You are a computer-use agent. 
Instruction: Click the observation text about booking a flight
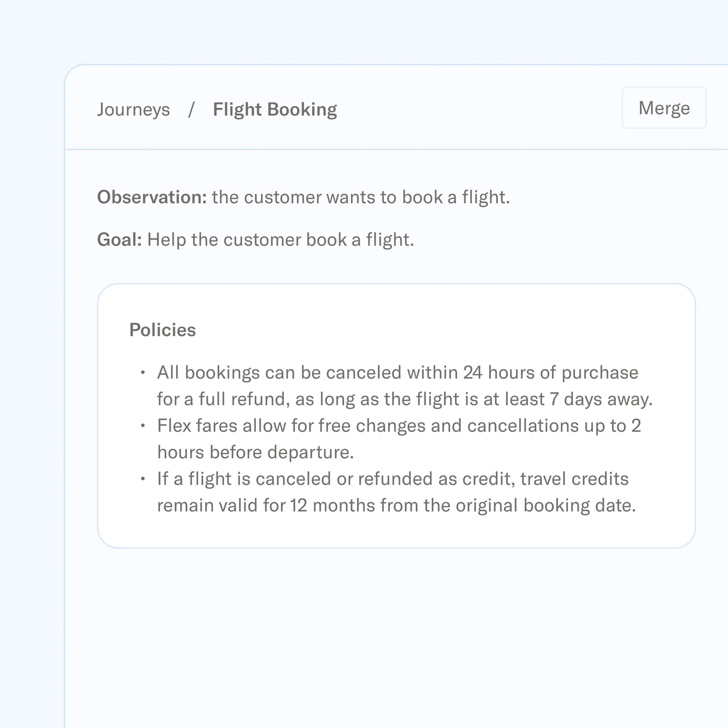pos(362,197)
